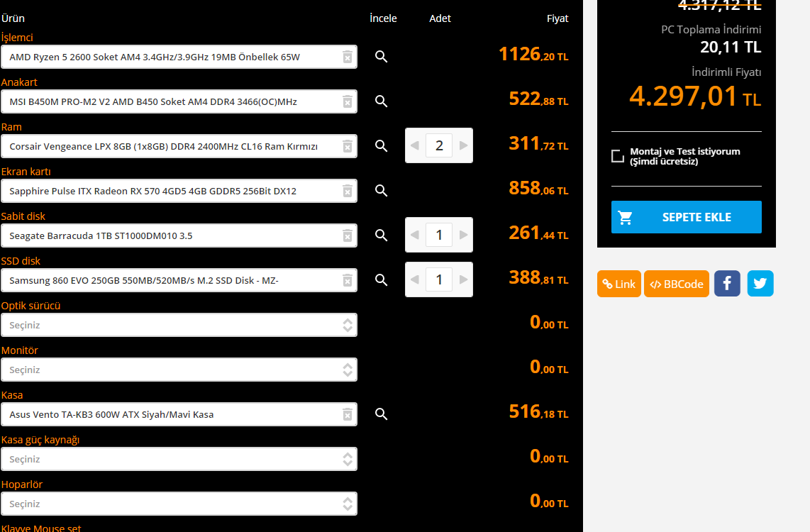Viewport: 810px width, 532px height.
Task: Click the SEPETE EKLE button
Action: (x=687, y=217)
